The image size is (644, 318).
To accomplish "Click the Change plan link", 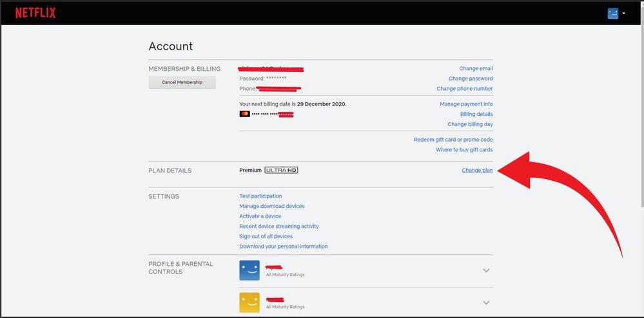I will point(477,171).
